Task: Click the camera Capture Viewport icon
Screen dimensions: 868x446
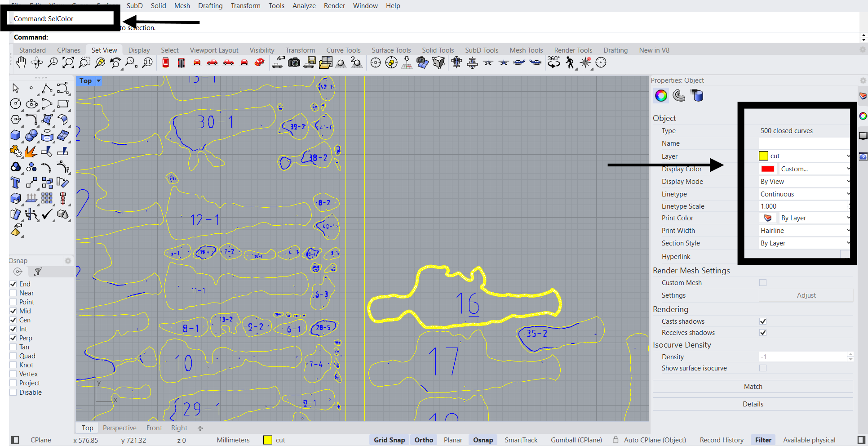Action: coord(294,63)
